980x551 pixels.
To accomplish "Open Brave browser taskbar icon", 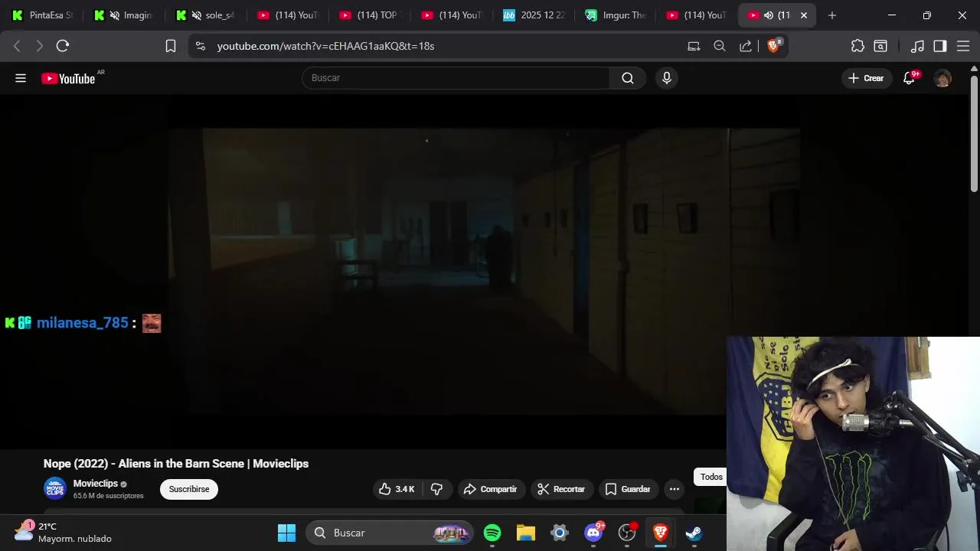I will click(661, 533).
